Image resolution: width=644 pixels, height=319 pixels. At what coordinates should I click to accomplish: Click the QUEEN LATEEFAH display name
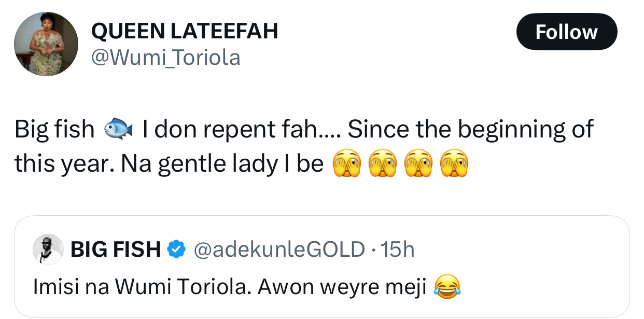(x=185, y=32)
